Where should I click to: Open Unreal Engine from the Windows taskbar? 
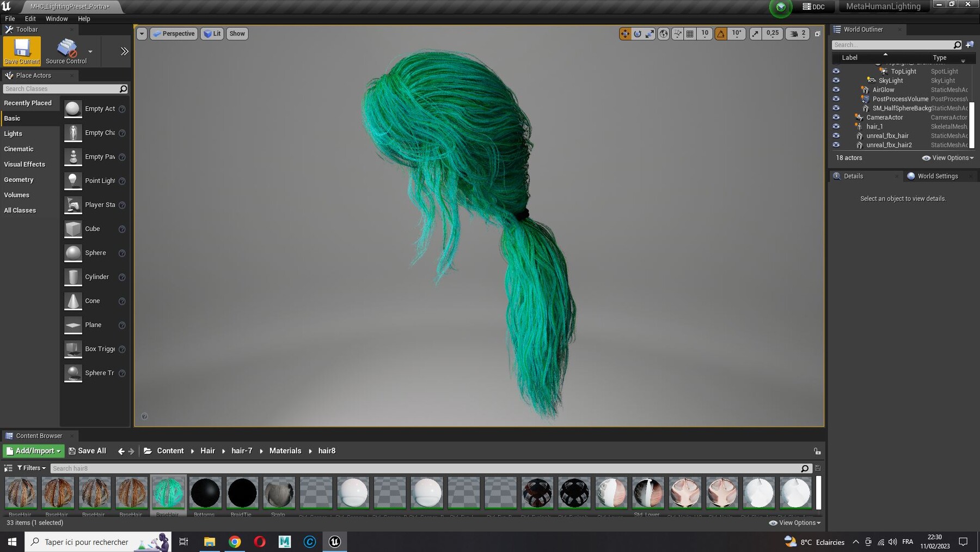[x=335, y=542]
